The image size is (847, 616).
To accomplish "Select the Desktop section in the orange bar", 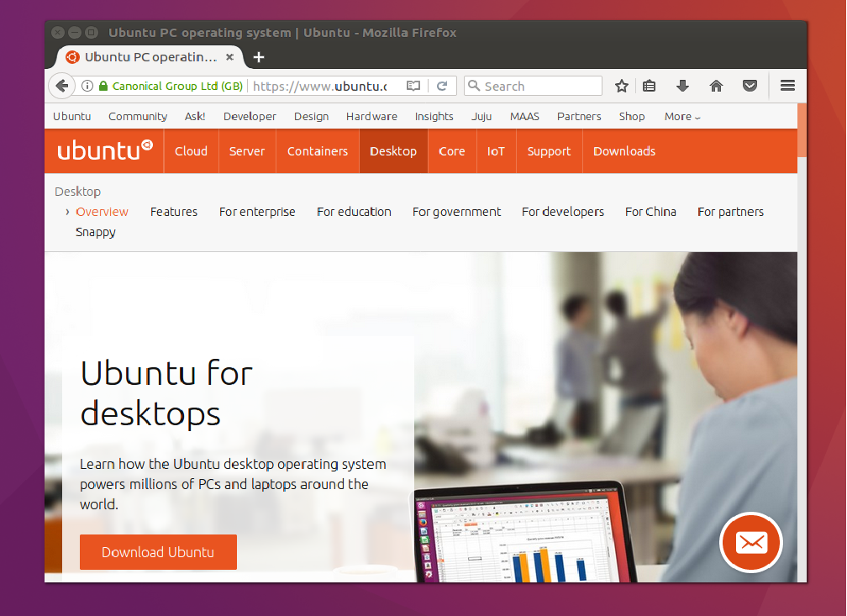I will [393, 151].
